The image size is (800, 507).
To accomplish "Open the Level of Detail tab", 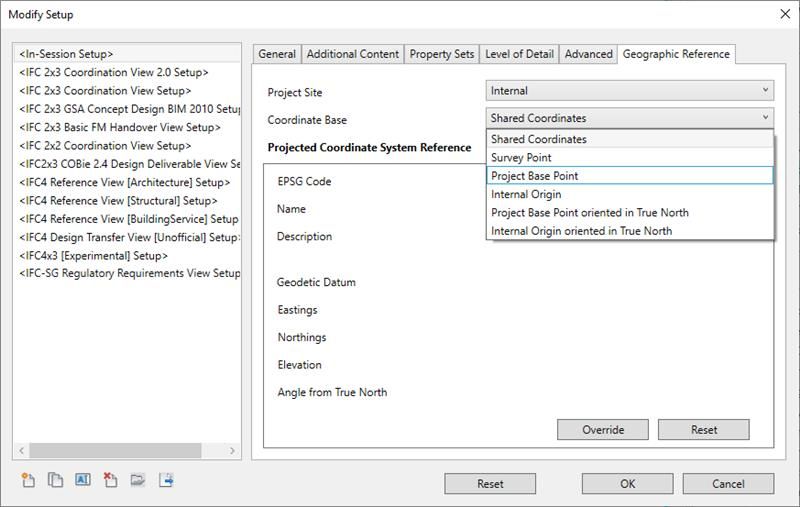I will pyautogui.click(x=520, y=54).
